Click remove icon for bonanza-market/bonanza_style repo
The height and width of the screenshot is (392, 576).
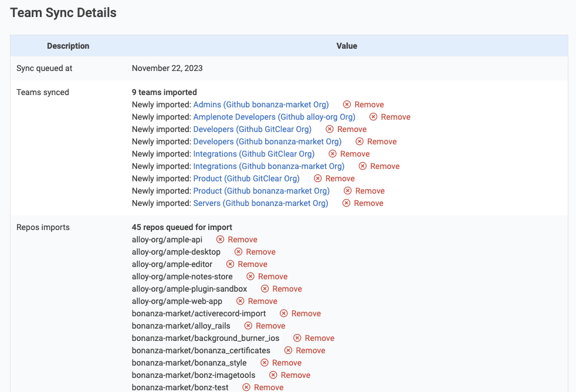click(265, 363)
